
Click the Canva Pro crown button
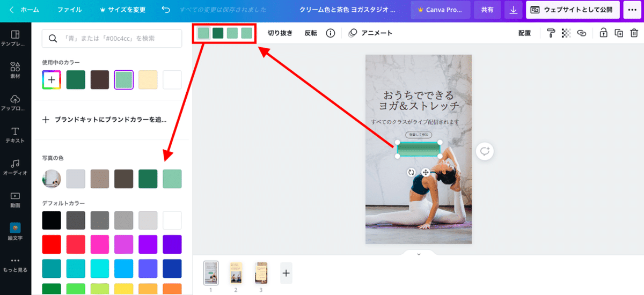(441, 10)
